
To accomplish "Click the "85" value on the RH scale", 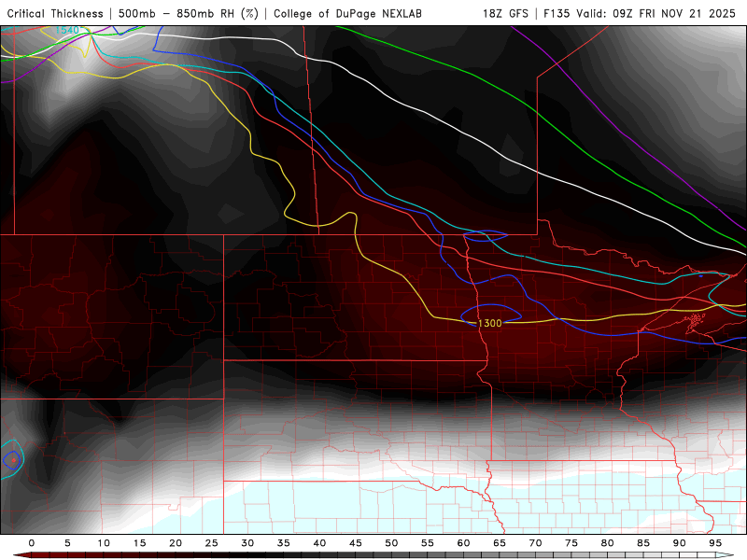I will pyautogui.click(x=643, y=543).
